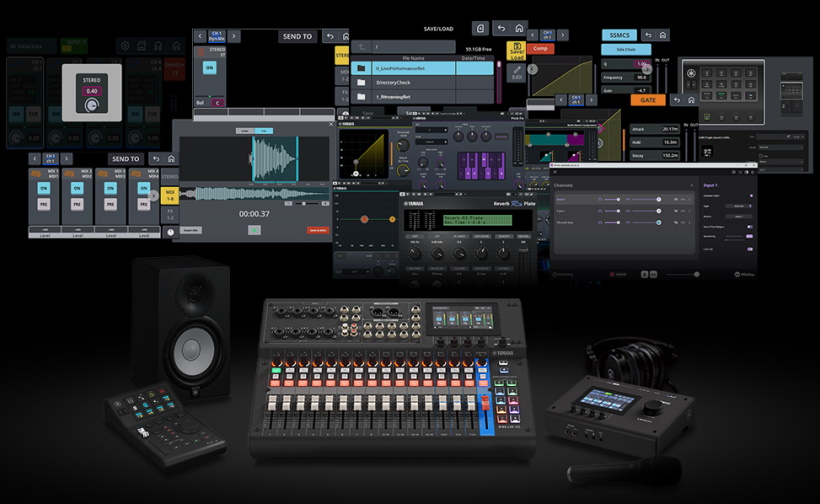Screen dimensions: 820x504
Task: Click SEND TO button in MIX sends panel
Action: coord(126,158)
